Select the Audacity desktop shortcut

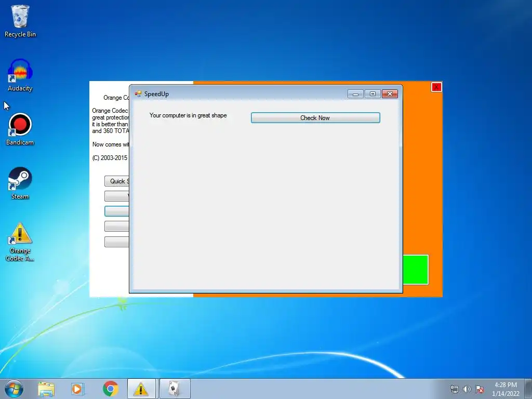[20, 75]
